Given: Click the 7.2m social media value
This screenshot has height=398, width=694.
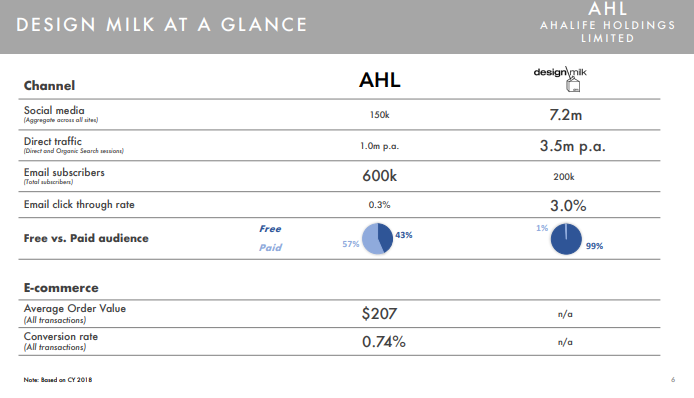Looking at the screenshot, I should pyautogui.click(x=566, y=115).
